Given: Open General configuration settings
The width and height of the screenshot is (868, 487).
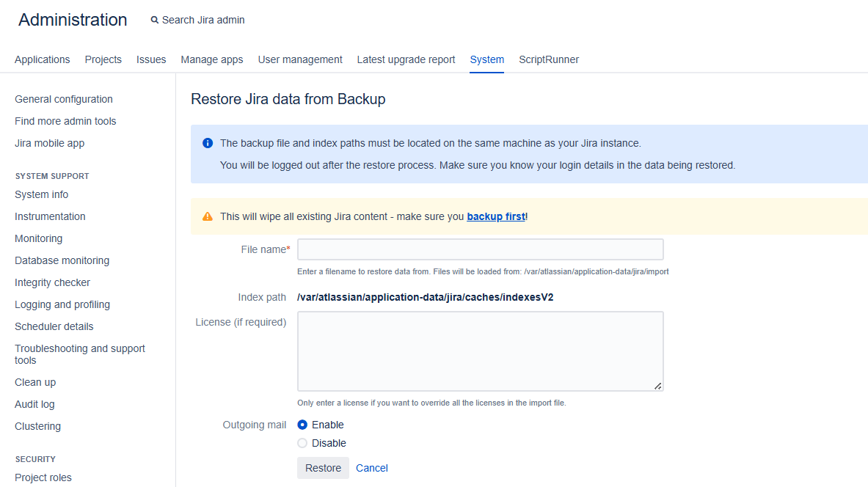Looking at the screenshot, I should tap(63, 98).
